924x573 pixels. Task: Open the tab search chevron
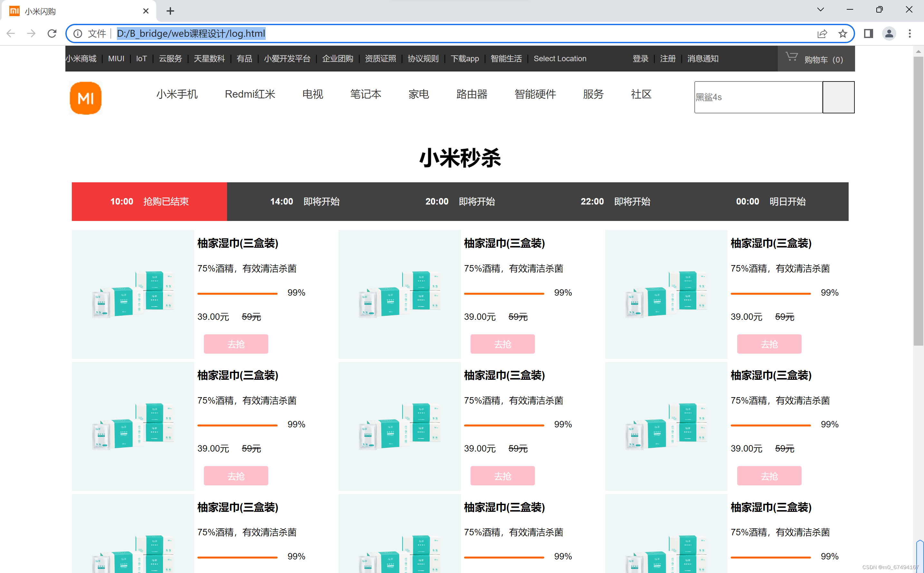click(x=821, y=9)
